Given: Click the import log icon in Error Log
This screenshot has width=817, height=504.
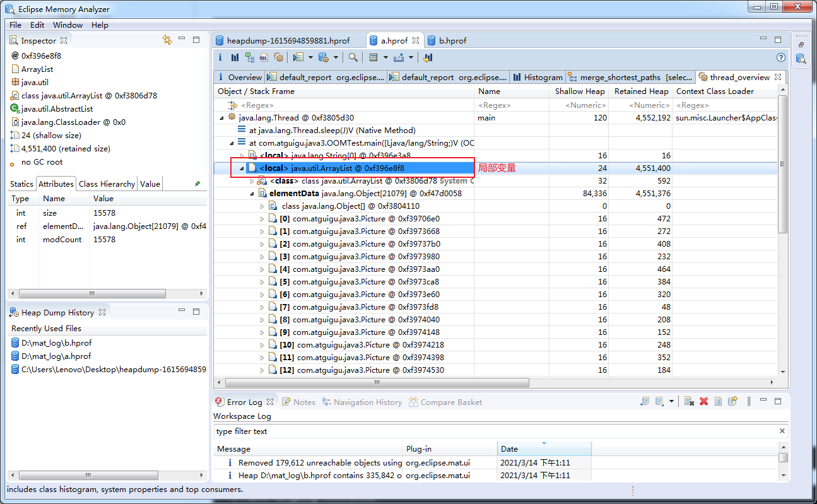Looking at the screenshot, I should pos(659,401).
